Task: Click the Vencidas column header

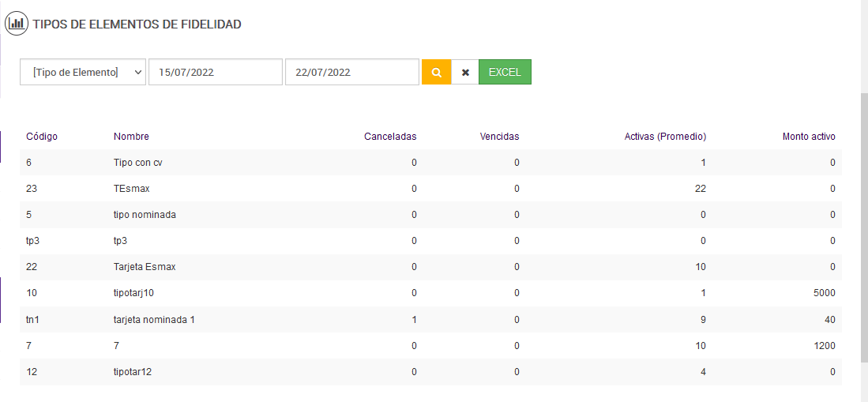Action: tap(499, 137)
